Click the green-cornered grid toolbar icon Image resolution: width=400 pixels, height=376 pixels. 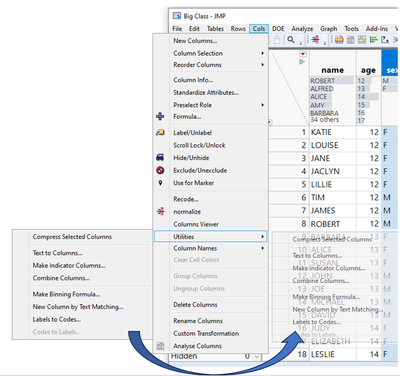[x=362, y=40]
